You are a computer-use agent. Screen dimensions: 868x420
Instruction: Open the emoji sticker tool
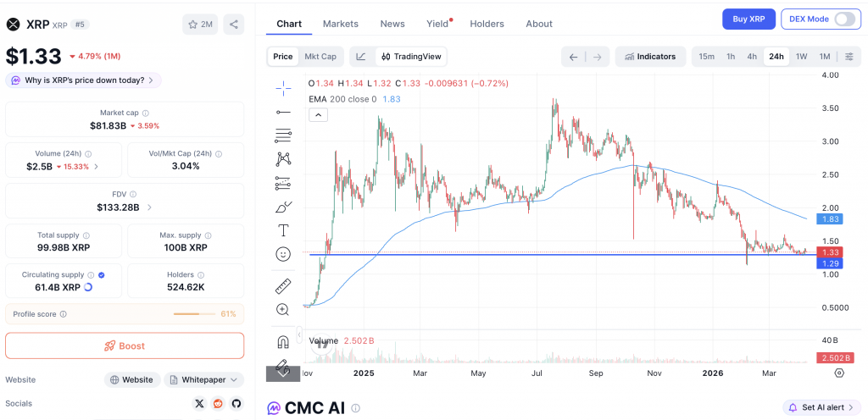(x=283, y=254)
